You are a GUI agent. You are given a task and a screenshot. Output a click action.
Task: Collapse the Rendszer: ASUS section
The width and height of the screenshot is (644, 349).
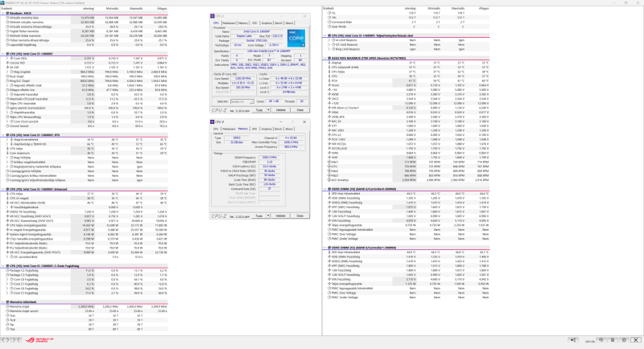(x=3, y=13)
